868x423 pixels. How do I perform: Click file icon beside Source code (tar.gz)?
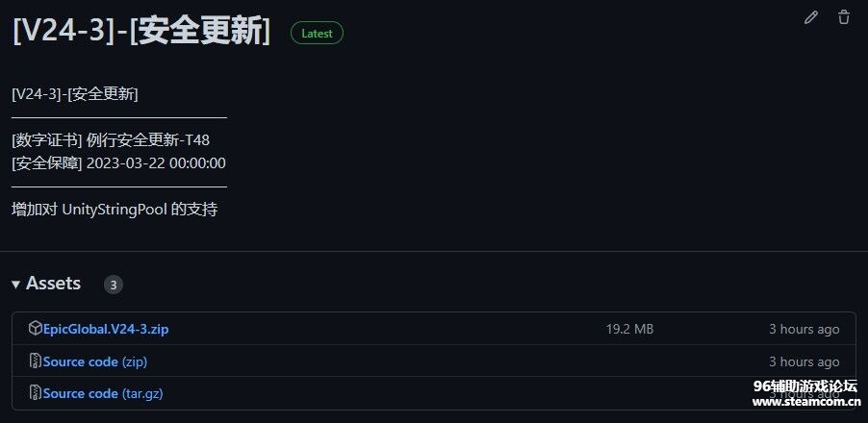35,393
